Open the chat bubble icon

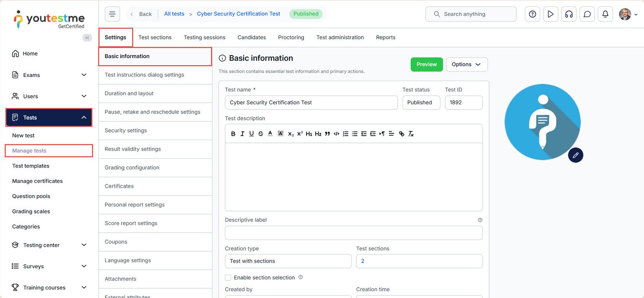(587, 14)
